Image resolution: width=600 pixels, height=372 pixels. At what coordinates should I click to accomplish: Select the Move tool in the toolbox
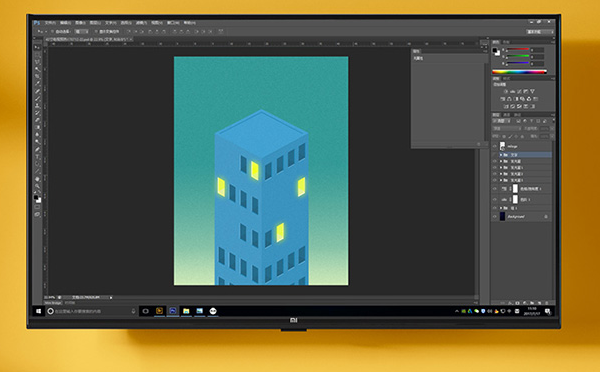(x=37, y=47)
